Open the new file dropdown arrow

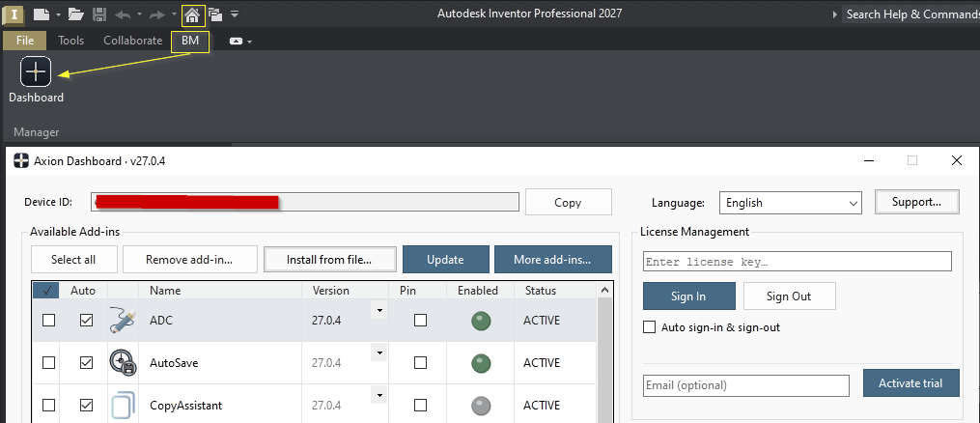pos(58,14)
